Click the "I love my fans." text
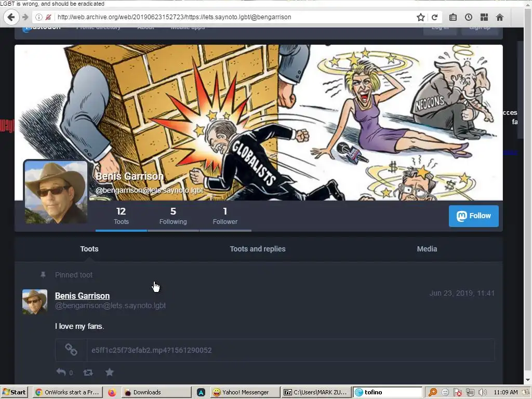This screenshot has height=399, width=532. (x=79, y=326)
